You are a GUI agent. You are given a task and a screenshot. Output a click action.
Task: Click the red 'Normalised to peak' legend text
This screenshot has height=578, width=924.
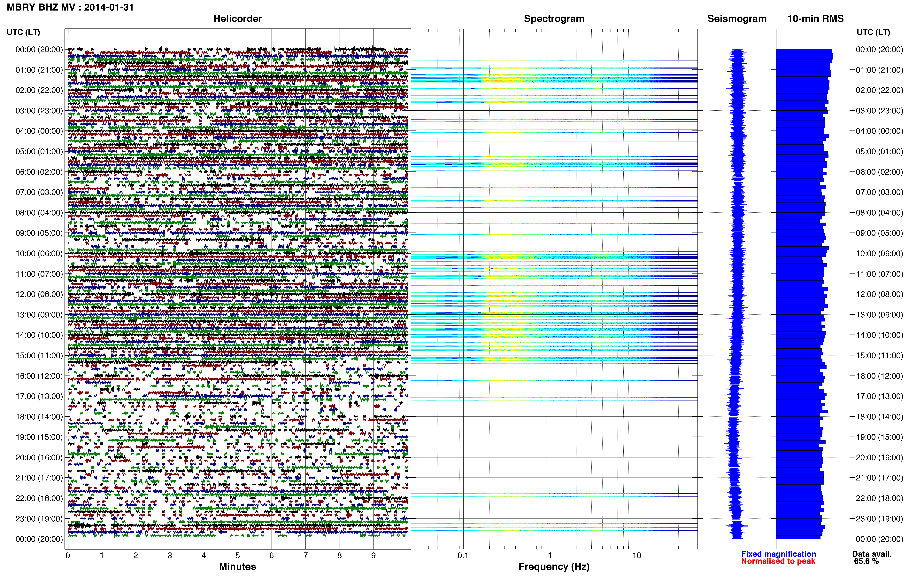(x=778, y=561)
